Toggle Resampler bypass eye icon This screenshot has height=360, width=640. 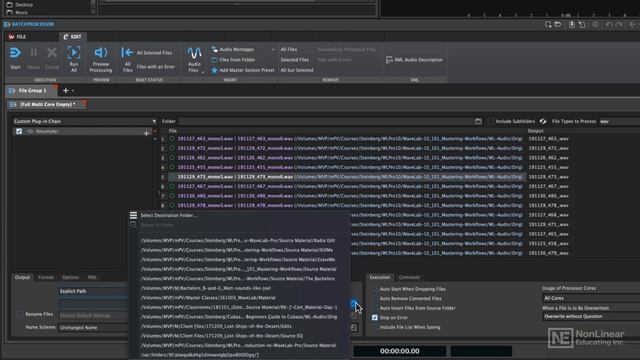(x=30, y=131)
